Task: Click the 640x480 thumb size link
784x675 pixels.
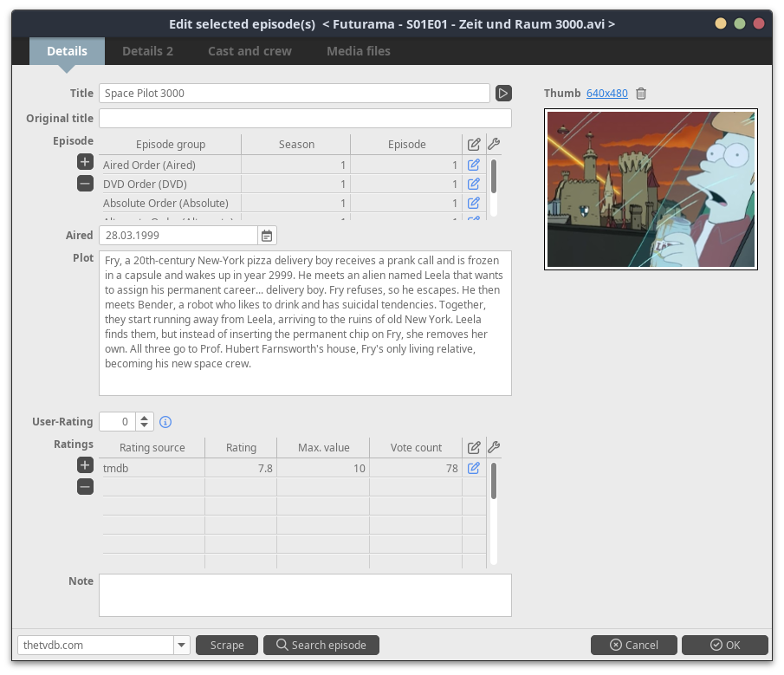Action: click(606, 94)
